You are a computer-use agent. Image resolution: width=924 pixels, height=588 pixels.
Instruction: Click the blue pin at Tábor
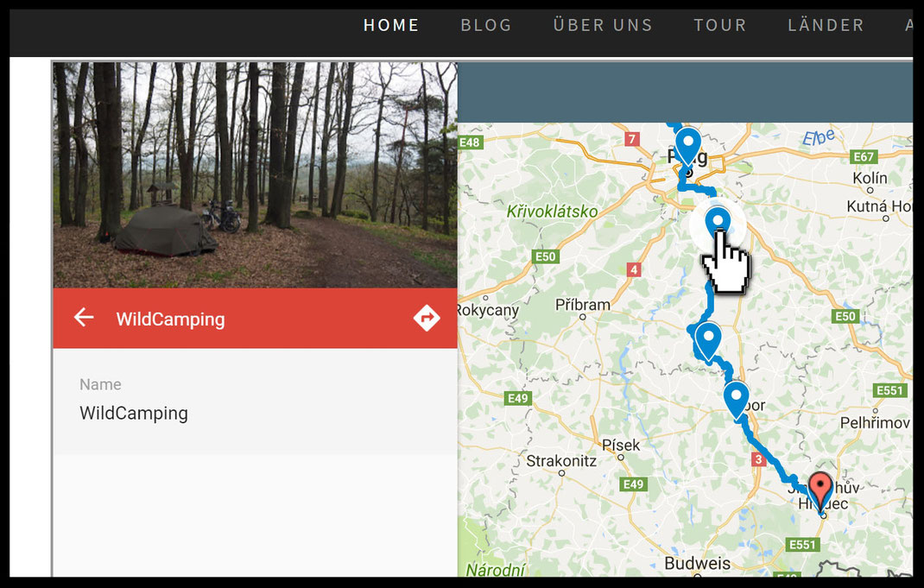736,401
